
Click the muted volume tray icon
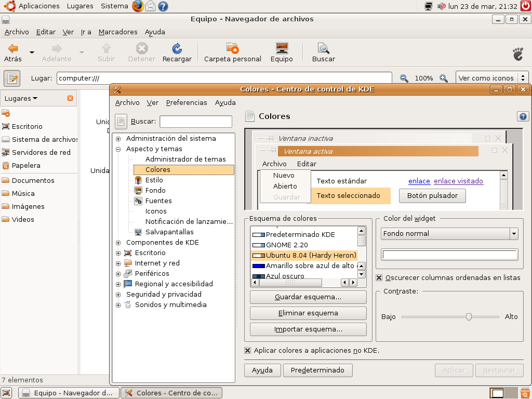tap(442, 6)
